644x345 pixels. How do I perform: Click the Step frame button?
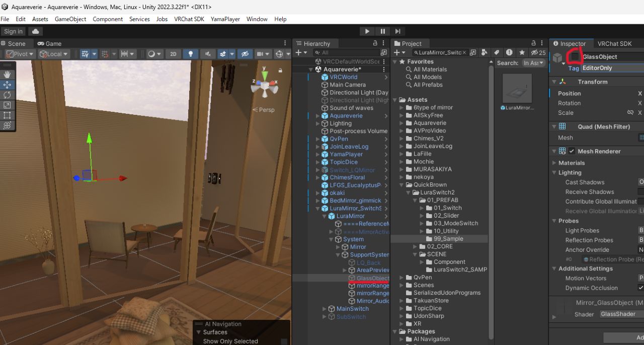coord(397,31)
